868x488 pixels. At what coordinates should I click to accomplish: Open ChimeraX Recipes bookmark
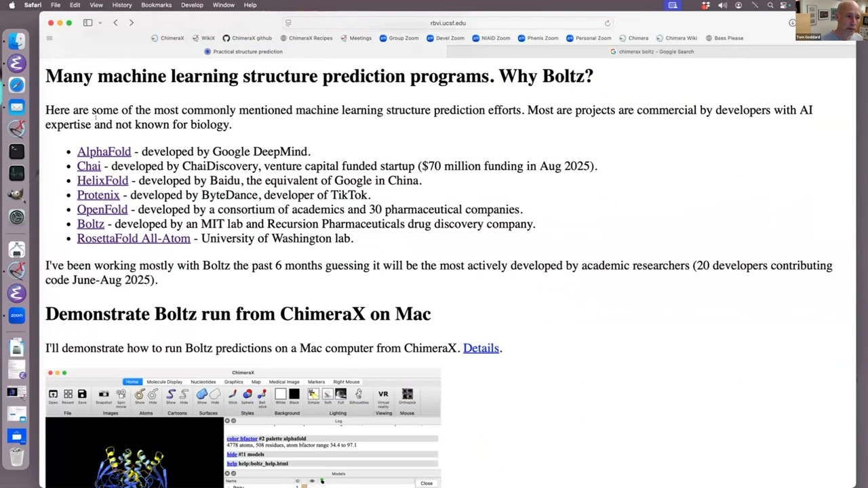[x=306, y=38]
